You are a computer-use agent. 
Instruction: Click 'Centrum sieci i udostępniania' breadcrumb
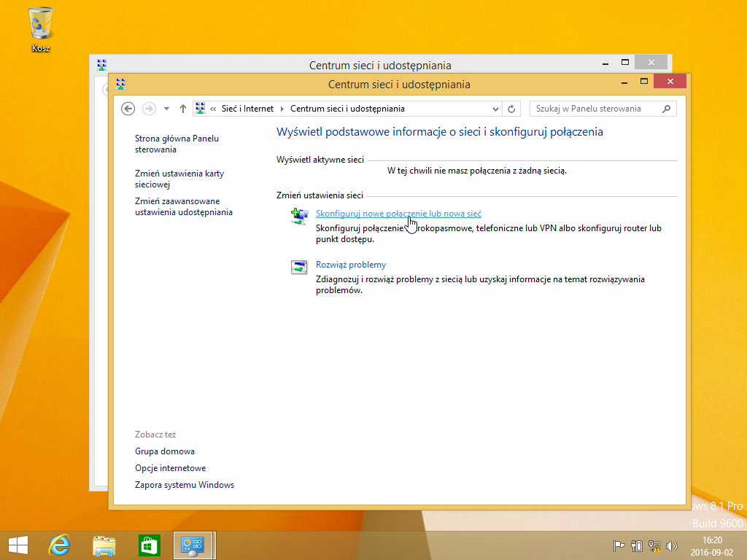pos(347,109)
